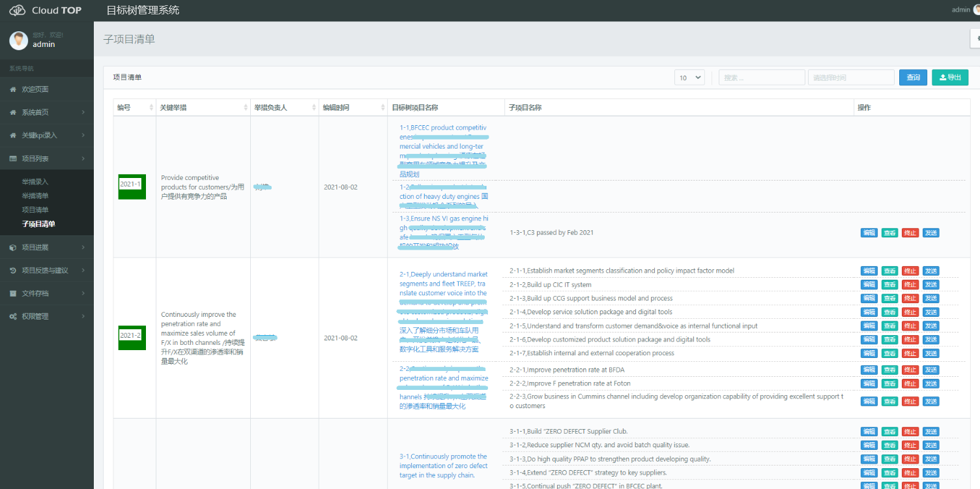Click the home icon beside 欢迎页面
This screenshot has height=489, width=980.
coord(13,89)
